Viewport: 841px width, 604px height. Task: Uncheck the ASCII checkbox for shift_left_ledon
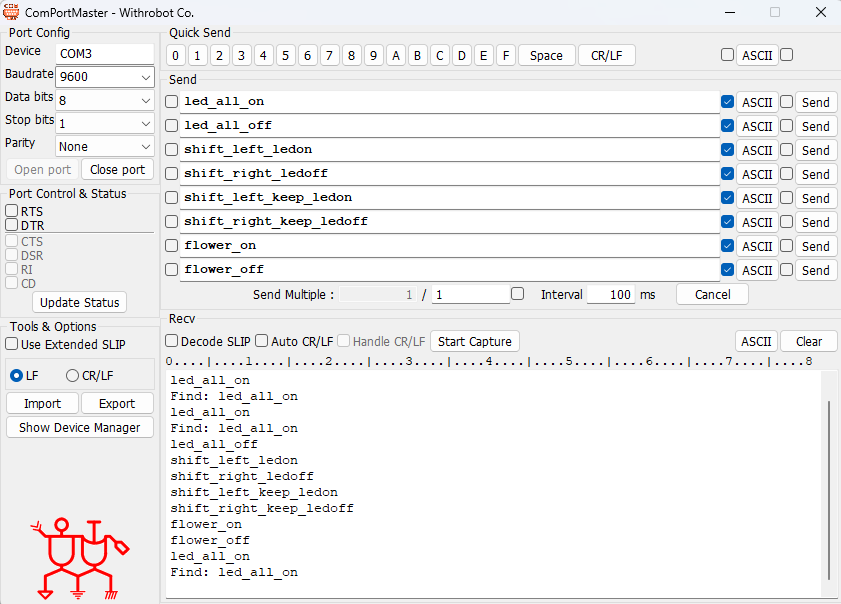tap(727, 150)
